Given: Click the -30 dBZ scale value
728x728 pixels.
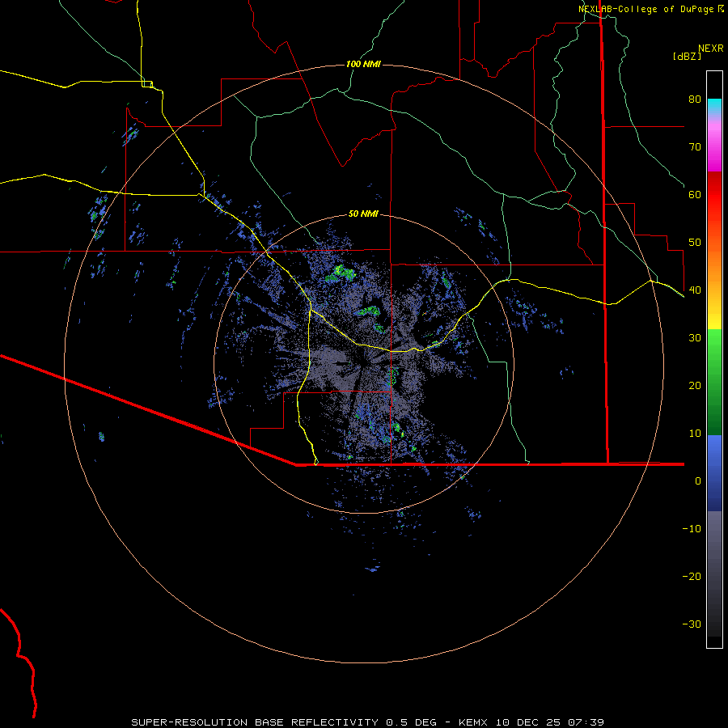Looking at the screenshot, I should (x=692, y=624).
